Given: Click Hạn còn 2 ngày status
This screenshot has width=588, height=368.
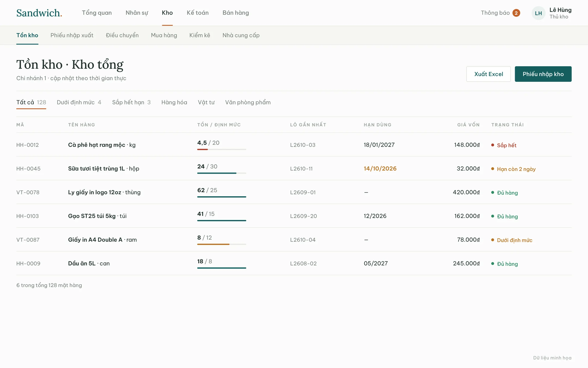Looking at the screenshot, I should (516, 169).
